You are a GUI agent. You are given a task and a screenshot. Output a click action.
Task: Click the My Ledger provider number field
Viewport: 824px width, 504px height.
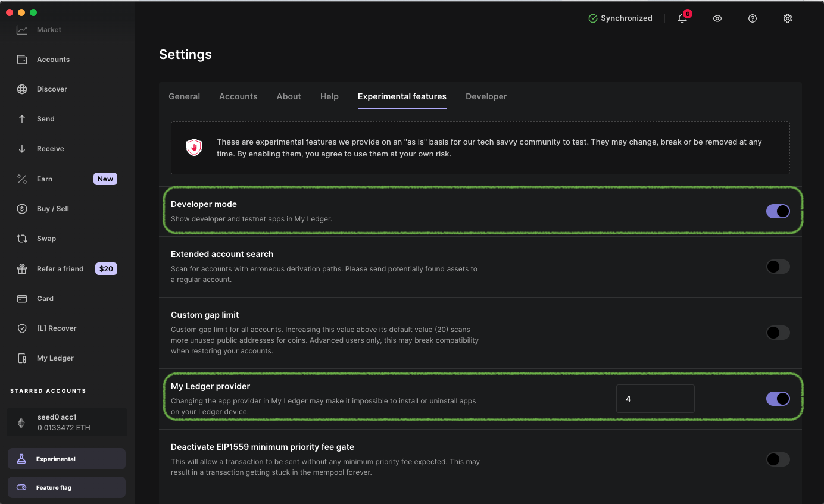coord(655,399)
